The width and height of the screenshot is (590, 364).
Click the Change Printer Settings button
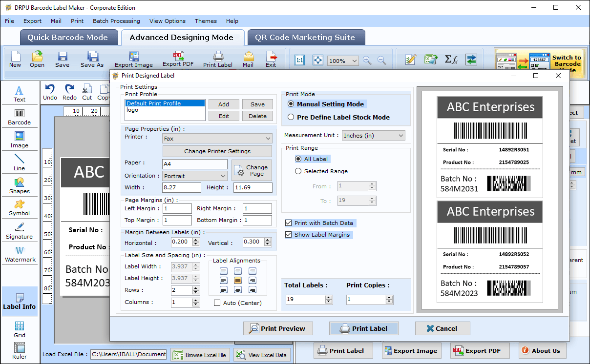coord(217,151)
